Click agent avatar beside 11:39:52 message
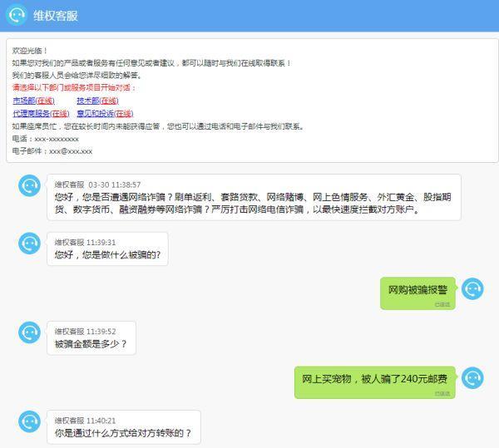Image resolution: width=499 pixels, height=448 pixels. pyautogui.click(x=30, y=332)
